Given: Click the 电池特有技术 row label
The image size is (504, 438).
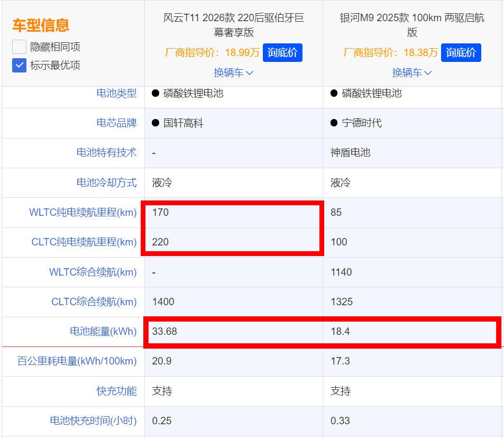Looking at the screenshot, I should pos(107,153).
